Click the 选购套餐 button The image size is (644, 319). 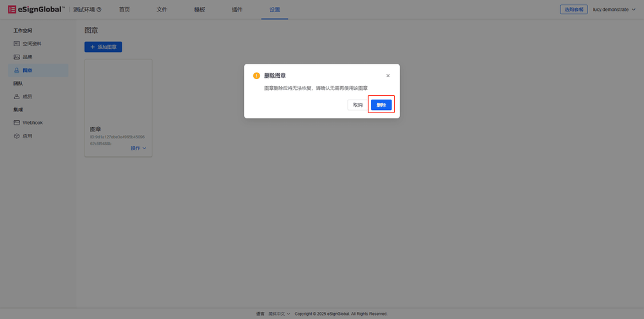(x=573, y=10)
